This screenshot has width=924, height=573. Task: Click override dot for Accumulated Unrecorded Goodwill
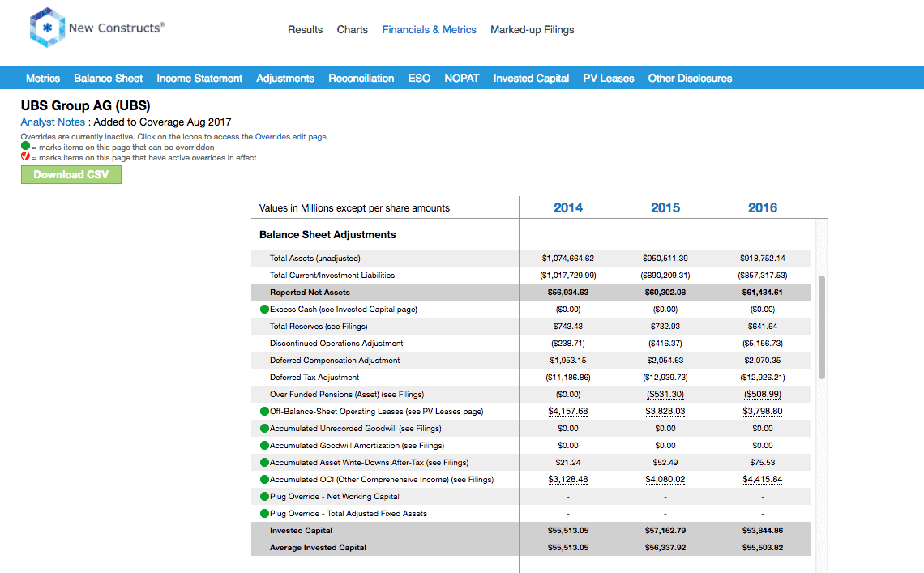click(264, 429)
